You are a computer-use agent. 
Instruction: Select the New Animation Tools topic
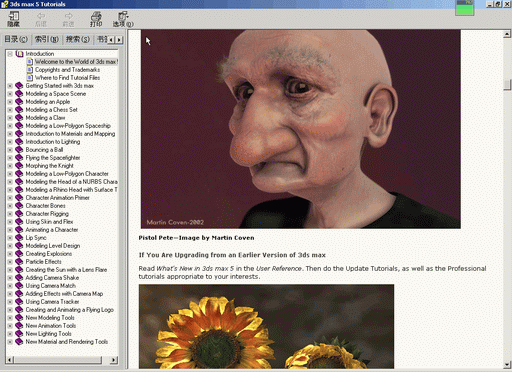coord(51,326)
